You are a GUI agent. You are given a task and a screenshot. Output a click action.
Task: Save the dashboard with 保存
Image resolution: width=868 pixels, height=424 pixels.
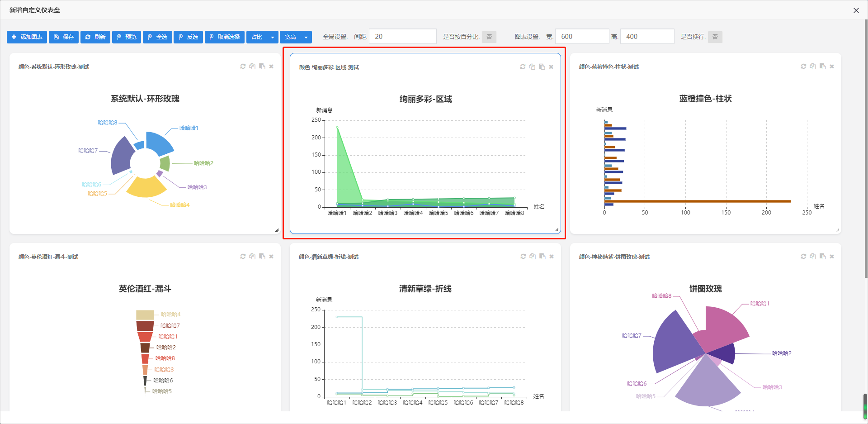64,37
